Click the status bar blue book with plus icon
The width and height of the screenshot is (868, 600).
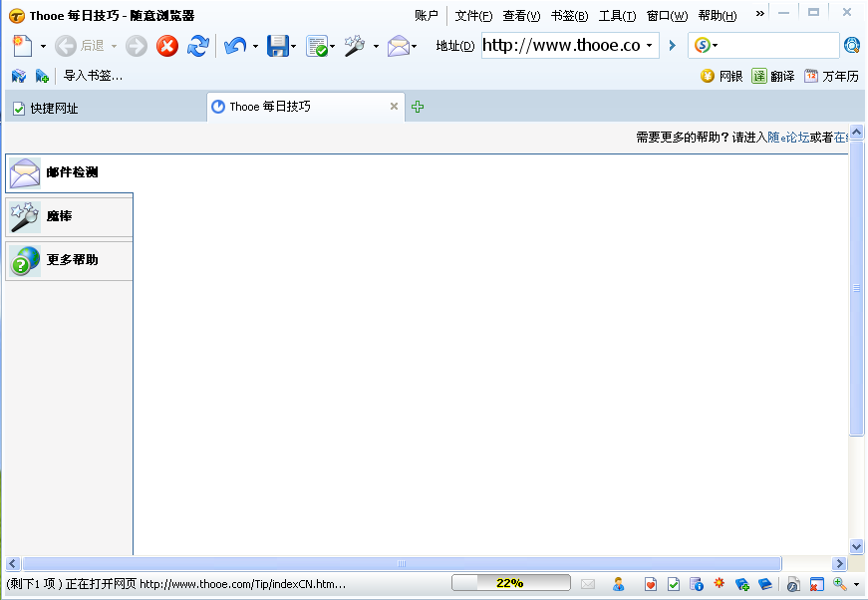click(742, 584)
